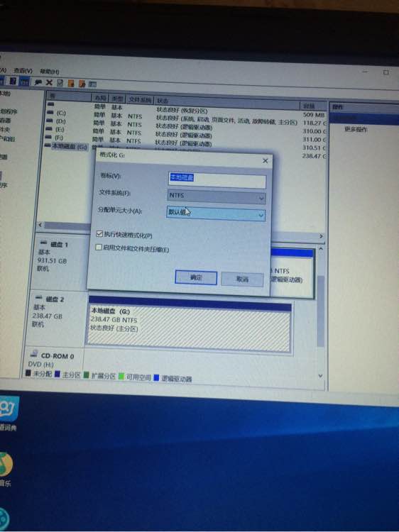The width and height of the screenshot is (399, 532).
Task: Select the CD-ROM 0 drive icon
Action: pyautogui.click(x=33, y=353)
